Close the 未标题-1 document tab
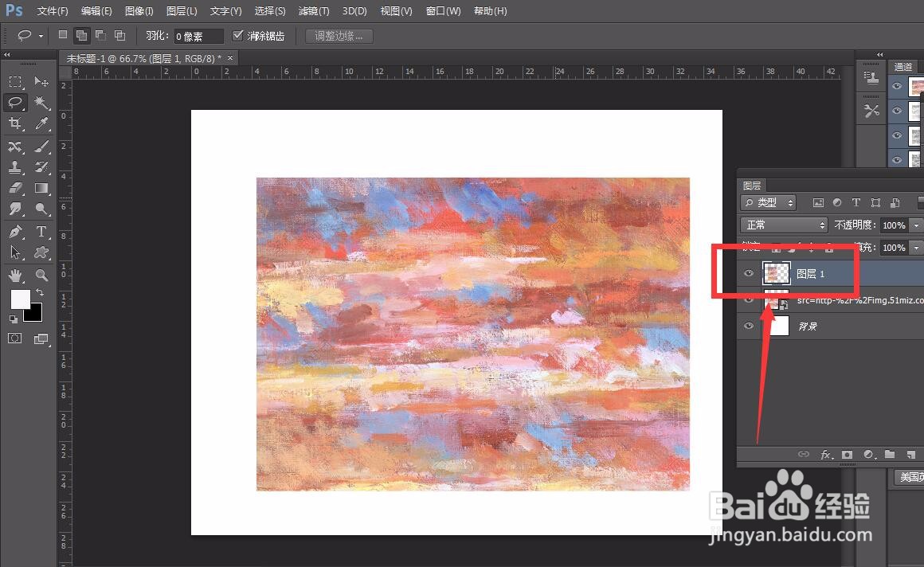Screen dimensions: 924x567 [230, 58]
